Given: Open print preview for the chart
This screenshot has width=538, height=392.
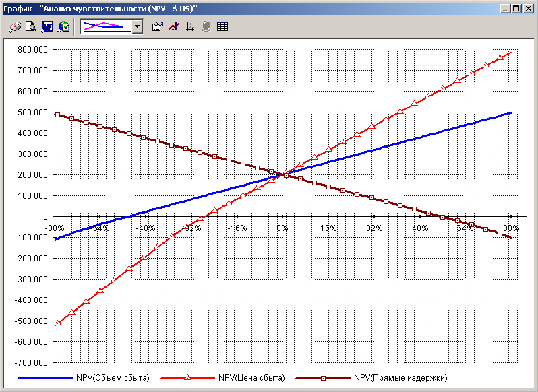Looking at the screenshot, I should (31, 26).
